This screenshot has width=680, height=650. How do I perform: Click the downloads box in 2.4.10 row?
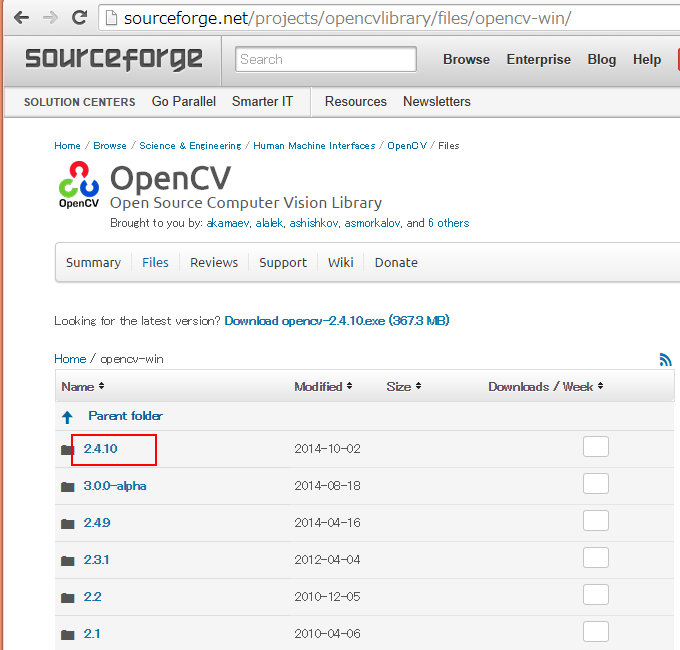[596, 447]
